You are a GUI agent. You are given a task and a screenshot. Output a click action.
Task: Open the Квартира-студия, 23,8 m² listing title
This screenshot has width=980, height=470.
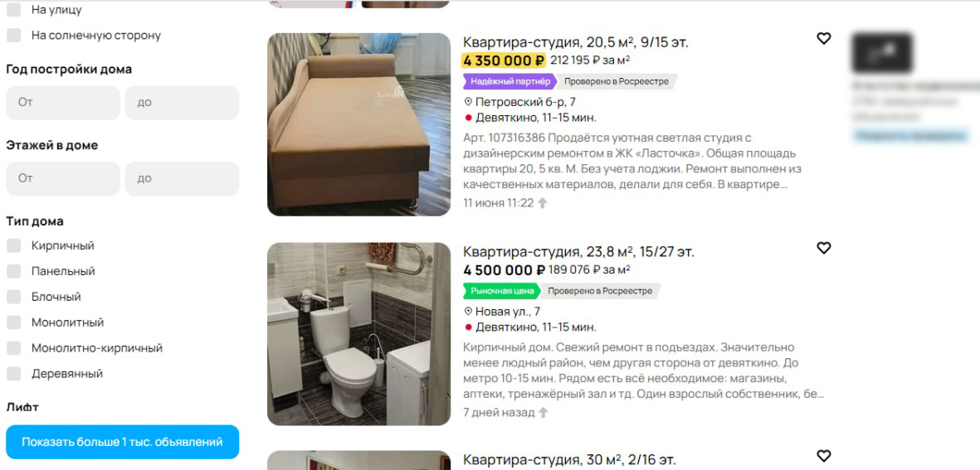click(x=578, y=252)
